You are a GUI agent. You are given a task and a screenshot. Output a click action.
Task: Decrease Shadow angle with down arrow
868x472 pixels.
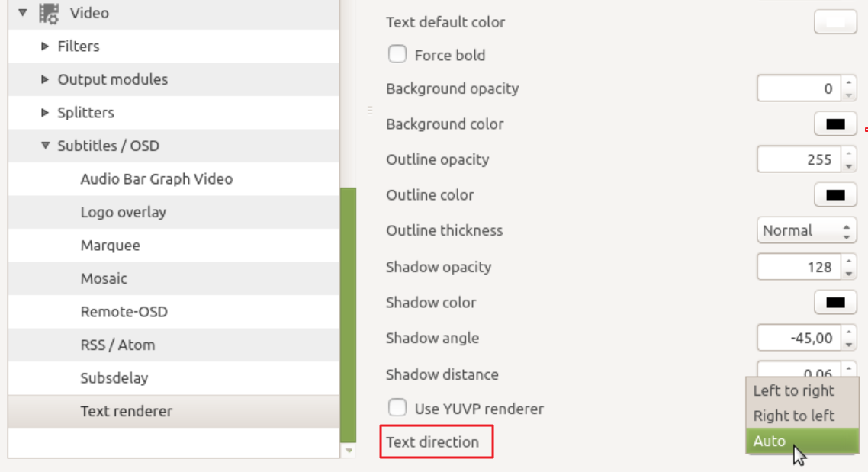click(849, 344)
